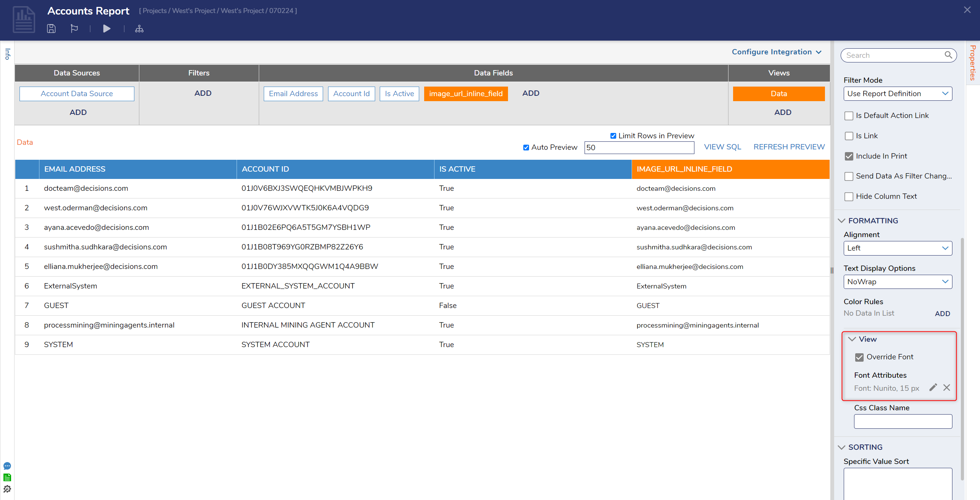980x500 pixels.
Task: Click the image_url_inline_field data field
Action: coord(465,94)
